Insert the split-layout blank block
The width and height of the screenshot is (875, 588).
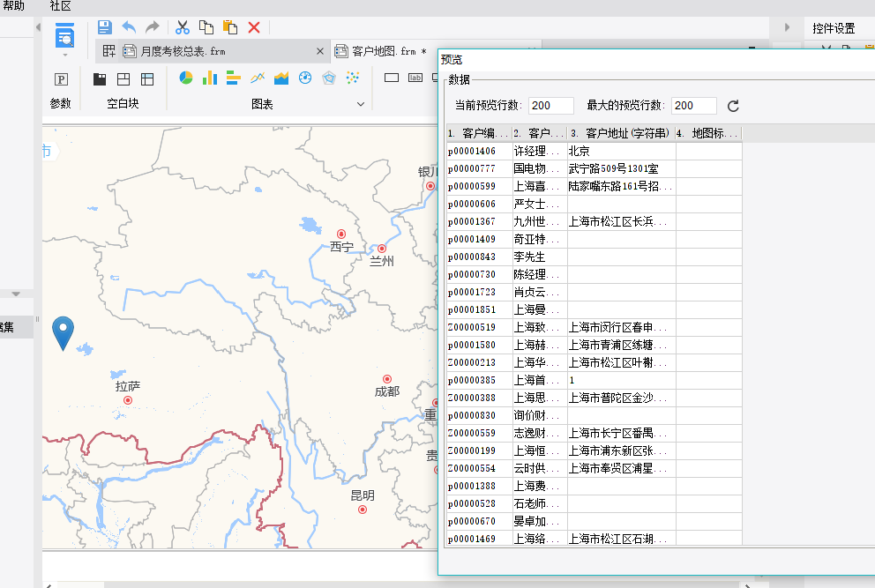(123, 79)
